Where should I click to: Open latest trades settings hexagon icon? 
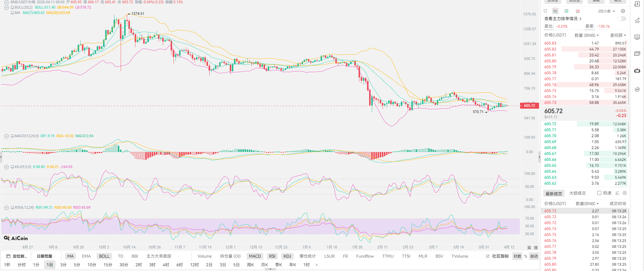point(625,193)
